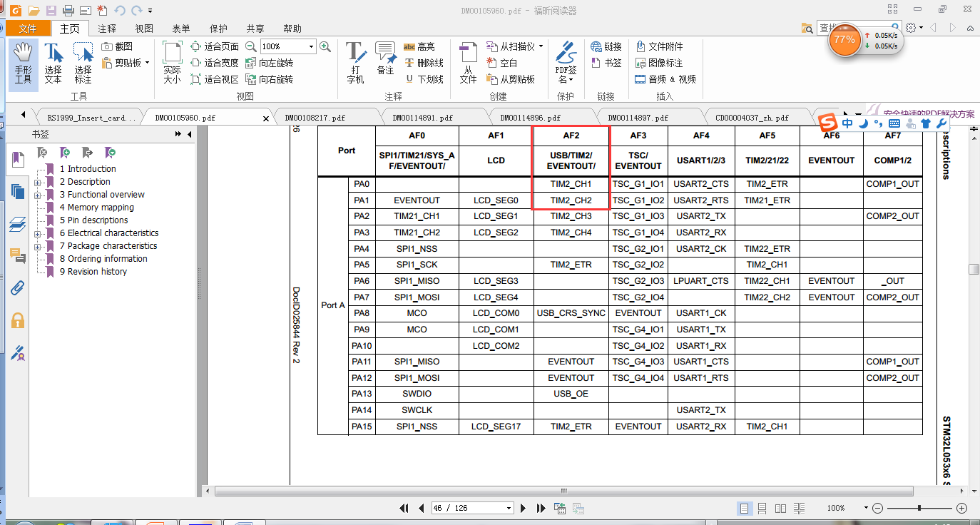Choose the Strikeout tool (删除线)
The height and width of the screenshot is (525, 980).
[424, 63]
